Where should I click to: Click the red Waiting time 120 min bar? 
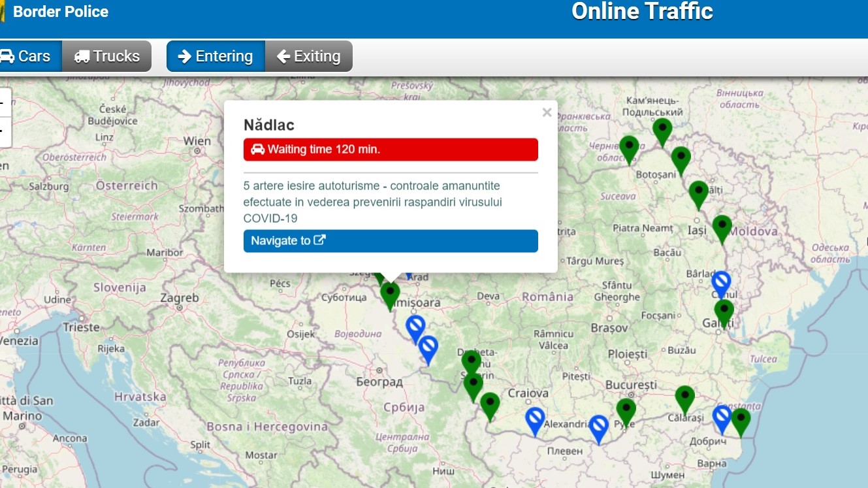(391, 150)
